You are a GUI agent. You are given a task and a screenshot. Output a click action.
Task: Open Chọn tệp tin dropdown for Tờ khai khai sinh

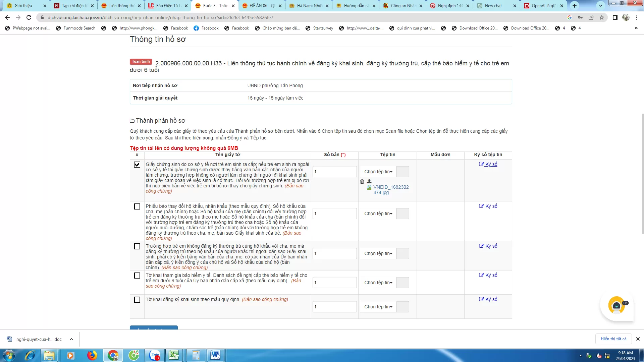coord(378,307)
